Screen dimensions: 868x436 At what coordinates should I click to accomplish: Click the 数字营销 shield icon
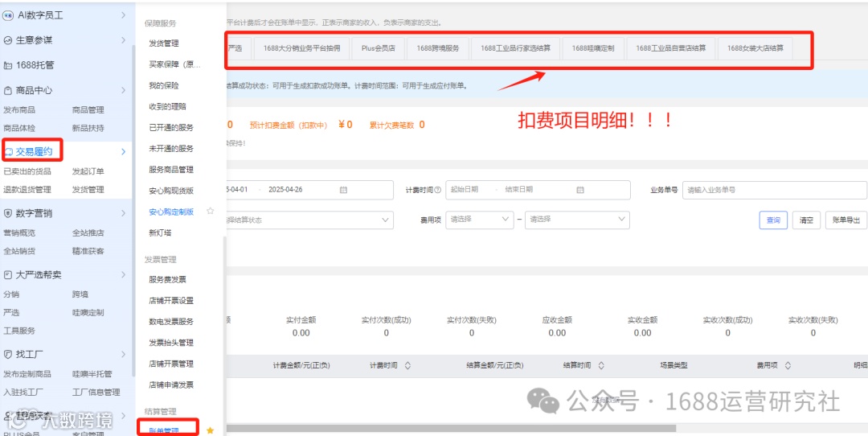tap(8, 213)
